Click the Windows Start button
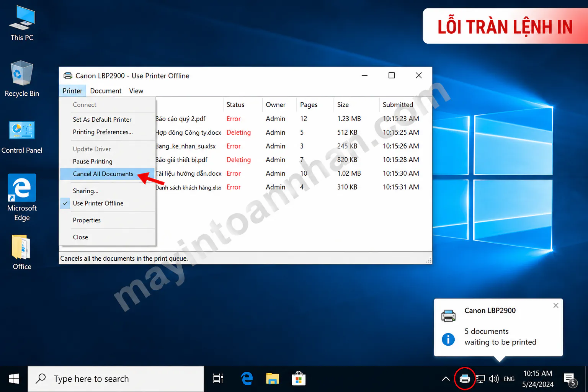The height and width of the screenshot is (392, 588). [14, 379]
